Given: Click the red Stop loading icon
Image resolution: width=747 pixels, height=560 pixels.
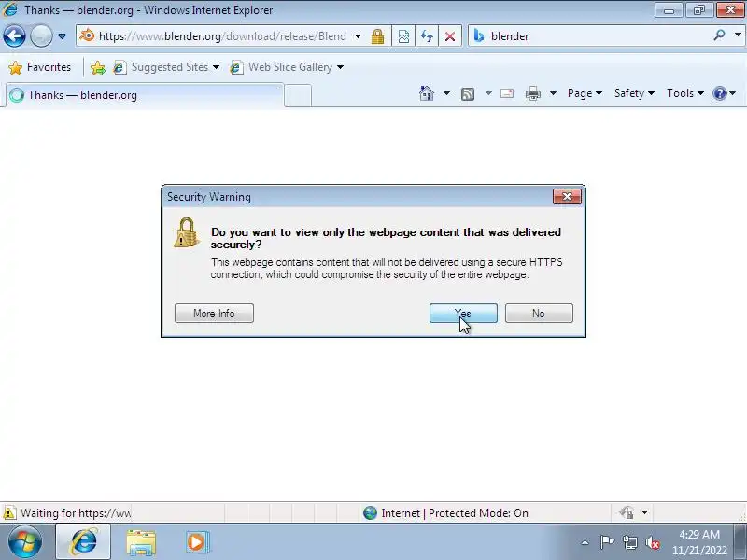Looking at the screenshot, I should tap(450, 36).
